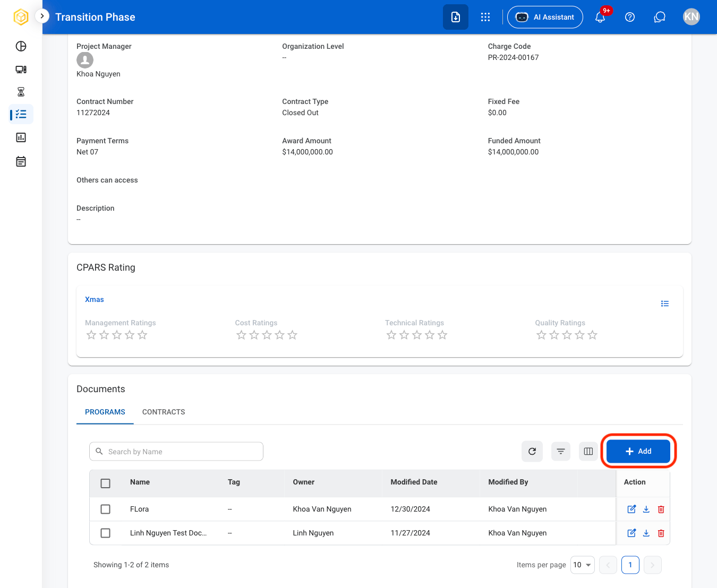Open the documents filter icon
Screen dimensions: 717x588
(561, 451)
